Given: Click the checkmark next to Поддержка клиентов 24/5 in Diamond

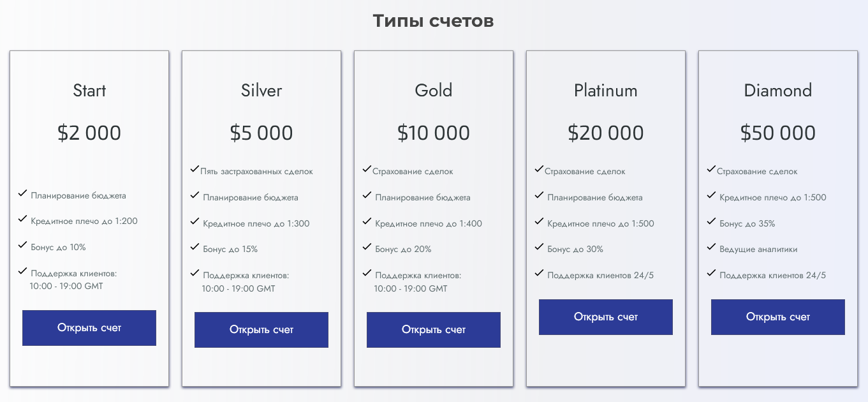Looking at the screenshot, I should click(712, 272).
